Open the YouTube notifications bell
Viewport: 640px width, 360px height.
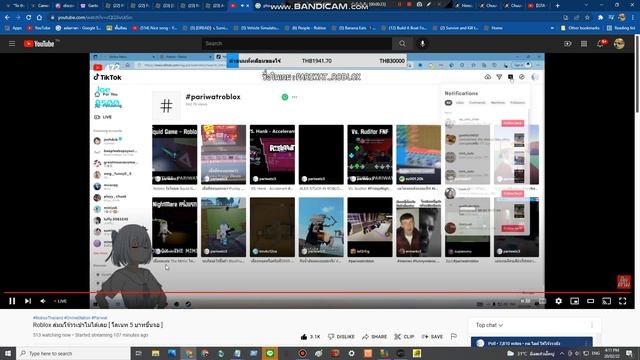601,44
